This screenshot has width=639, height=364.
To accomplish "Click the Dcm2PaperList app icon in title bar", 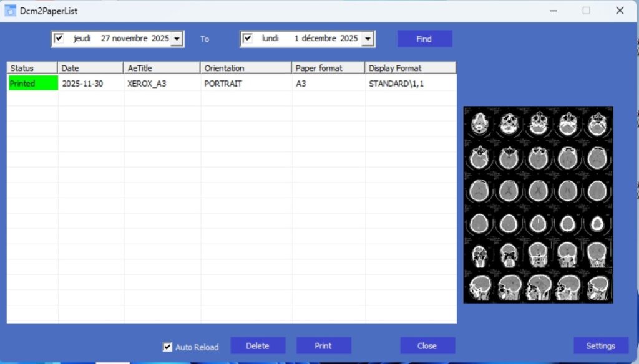I will click(x=11, y=11).
